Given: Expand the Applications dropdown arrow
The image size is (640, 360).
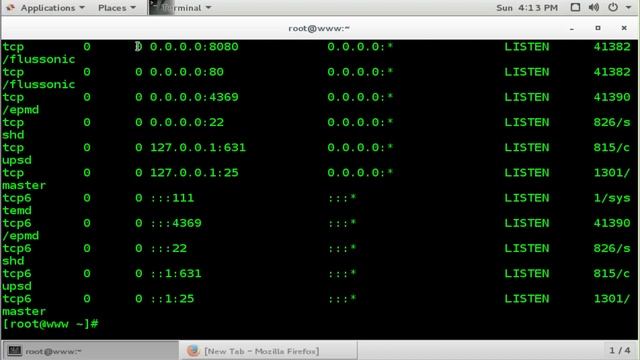Looking at the screenshot, I should [82, 8].
